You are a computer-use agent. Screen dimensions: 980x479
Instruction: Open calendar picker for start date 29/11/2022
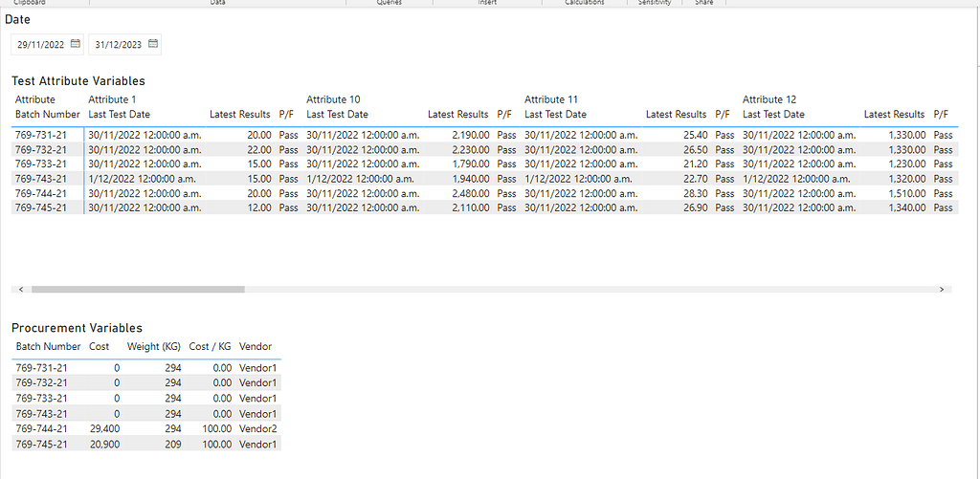tap(76, 44)
